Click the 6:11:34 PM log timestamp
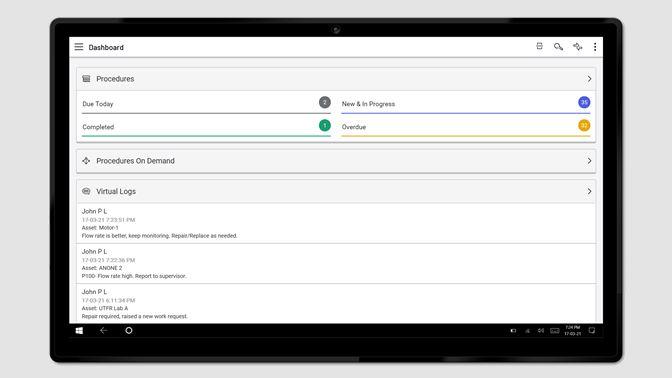The width and height of the screenshot is (672, 378). pos(108,300)
